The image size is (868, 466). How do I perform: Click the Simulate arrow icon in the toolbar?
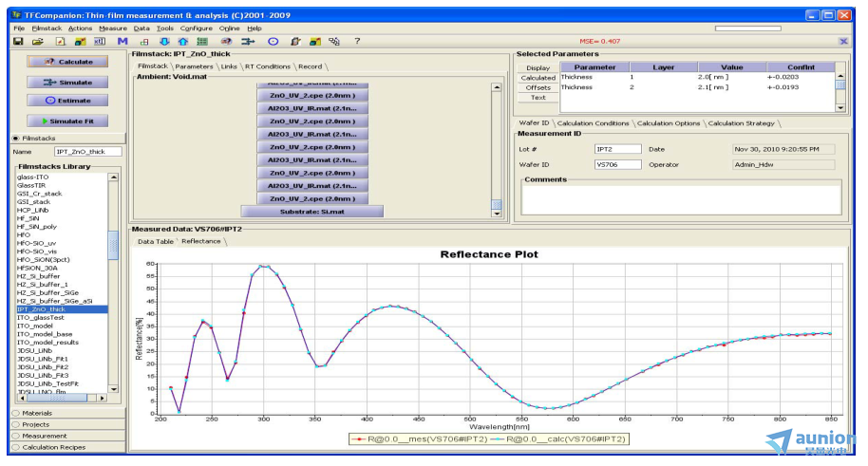248,42
